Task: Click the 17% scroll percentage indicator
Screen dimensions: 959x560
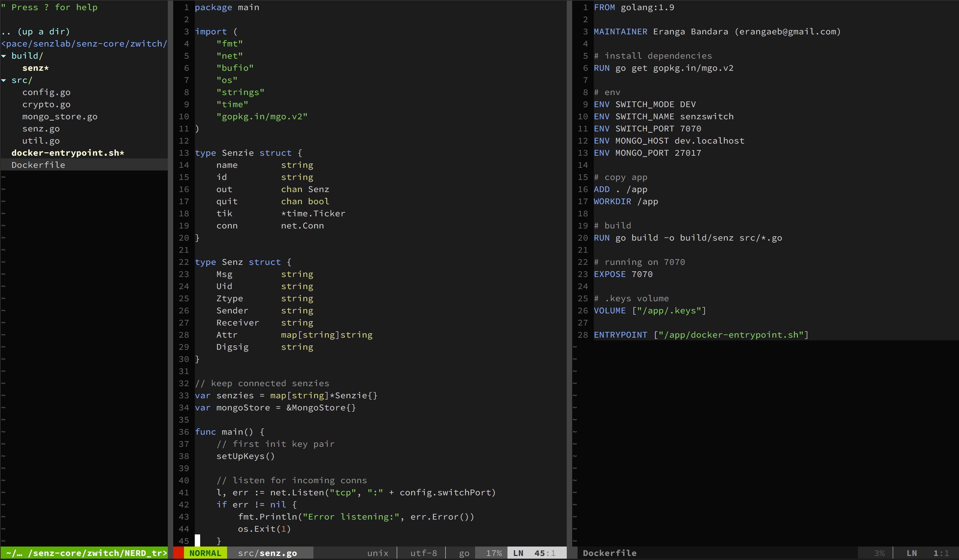Action: 494,553
